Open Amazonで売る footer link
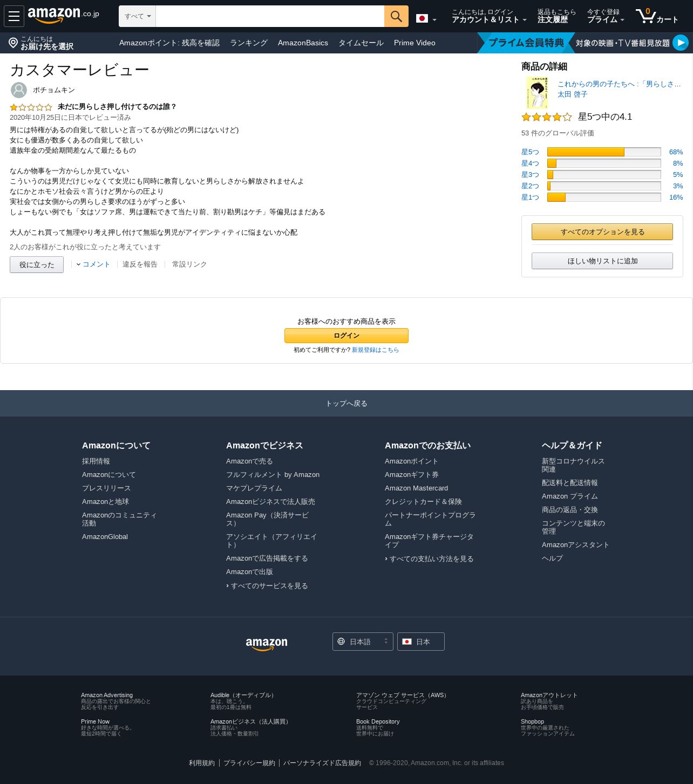Screen dimensions: 693x784 (249, 461)
